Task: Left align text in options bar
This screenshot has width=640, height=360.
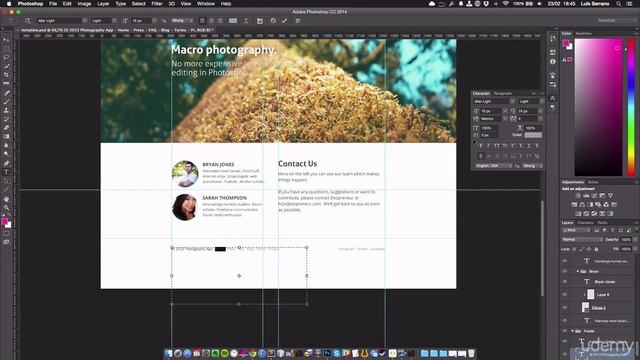Action: click(x=202, y=20)
